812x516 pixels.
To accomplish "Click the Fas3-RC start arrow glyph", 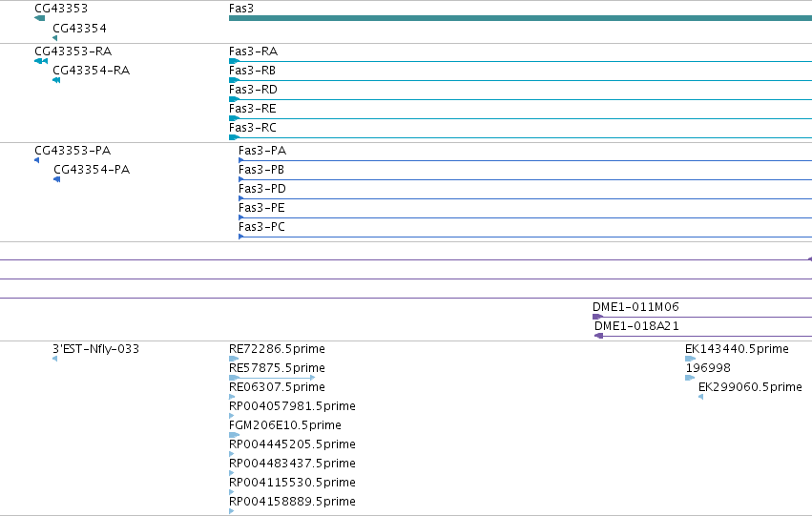I will (234, 137).
